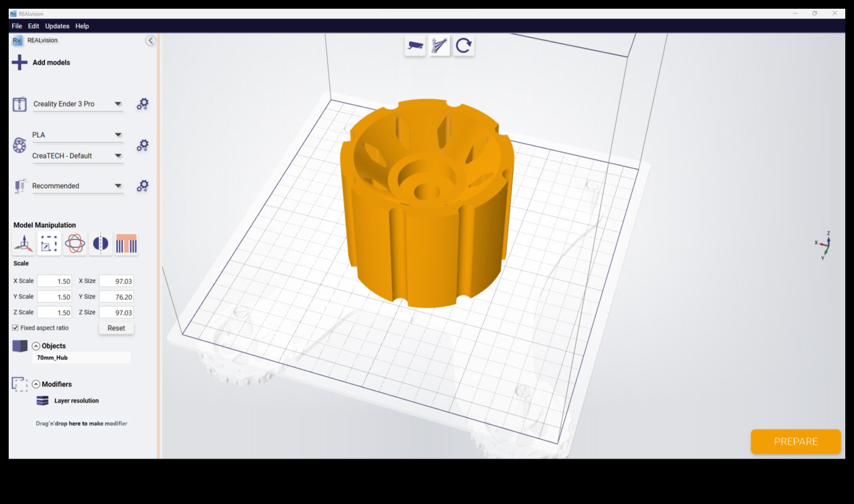Select the scale/resize tool icon

click(x=49, y=244)
